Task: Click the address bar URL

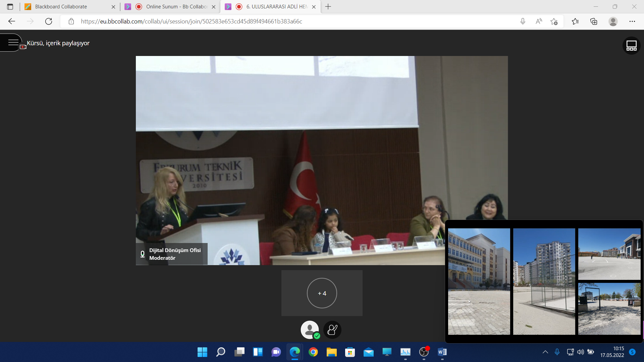Action: 192,21
